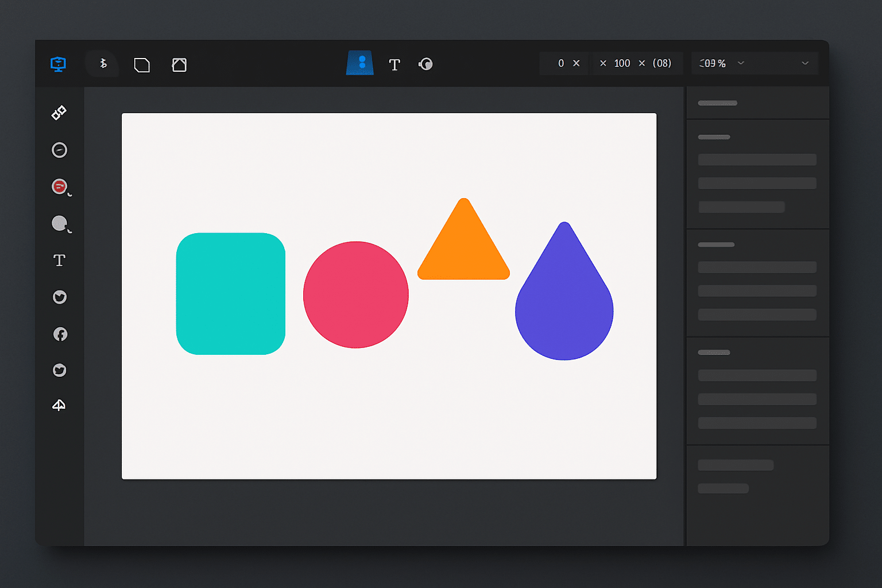882x588 pixels.
Task: Click the blue monitor logo icon
Action: (58, 64)
